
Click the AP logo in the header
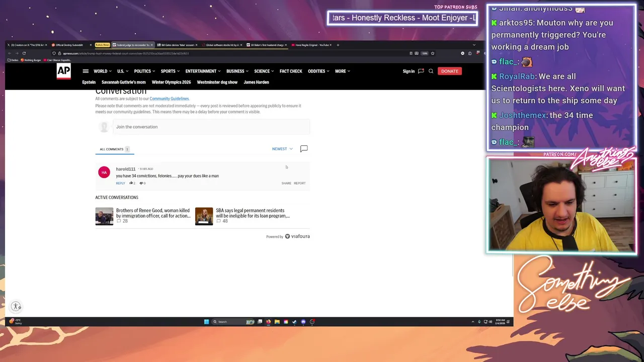click(63, 71)
